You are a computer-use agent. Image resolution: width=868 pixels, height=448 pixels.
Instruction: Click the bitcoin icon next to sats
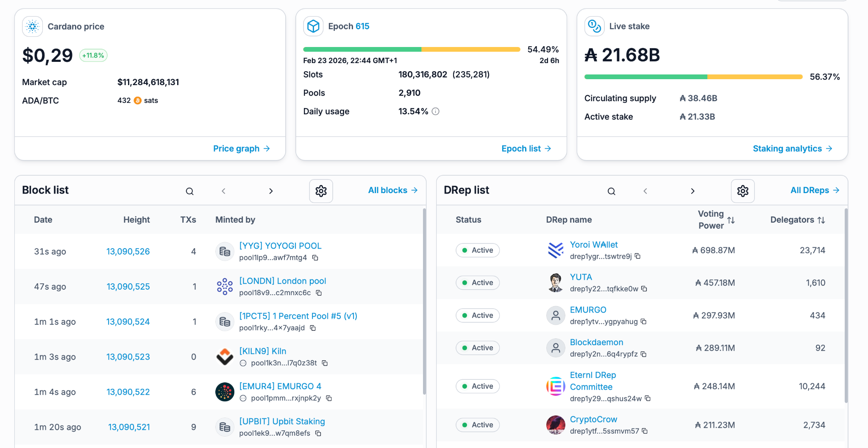[137, 100]
